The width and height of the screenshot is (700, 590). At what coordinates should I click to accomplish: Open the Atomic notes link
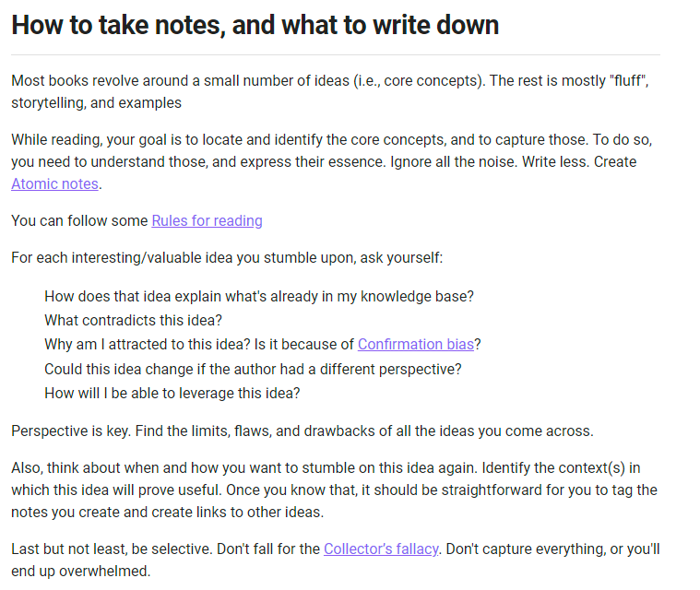(x=54, y=183)
